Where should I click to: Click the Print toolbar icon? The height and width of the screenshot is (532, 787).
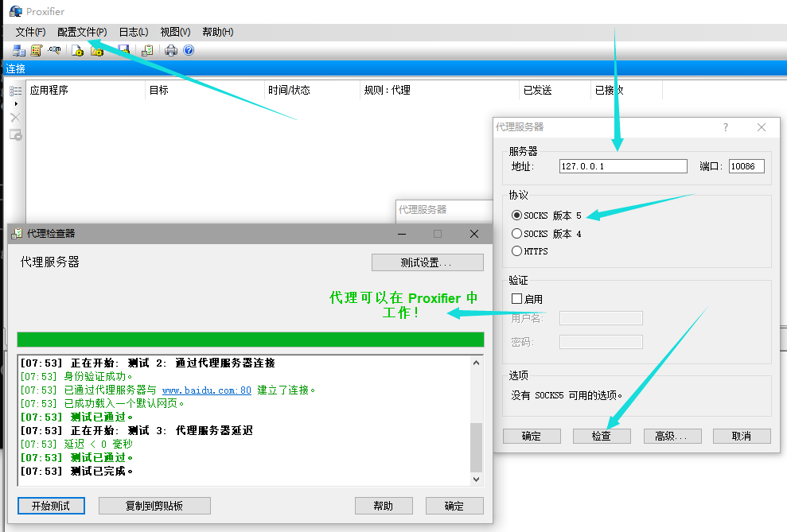(x=171, y=50)
